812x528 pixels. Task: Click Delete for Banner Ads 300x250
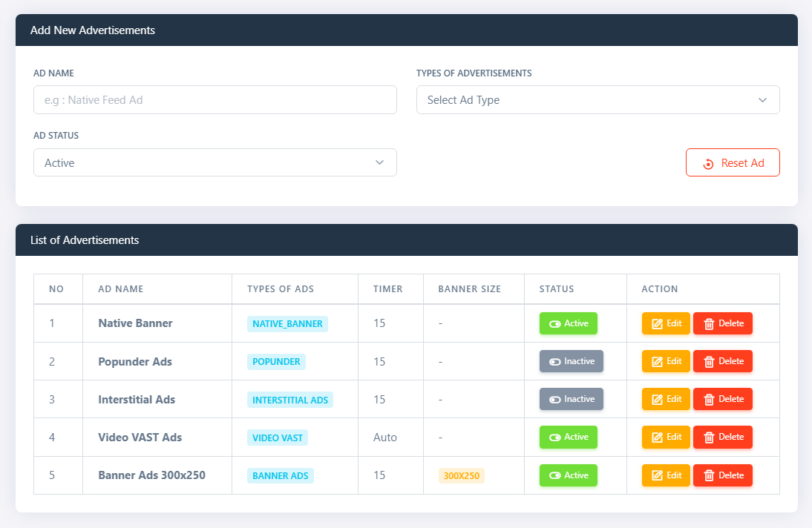click(722, 475)
